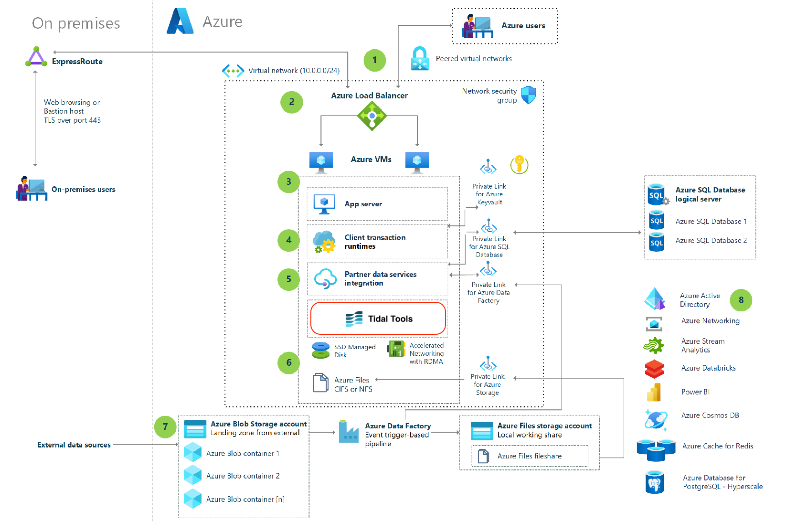
Task: Select the App server monitor icon
Action: pyautogui.click(x=324, y=204)
